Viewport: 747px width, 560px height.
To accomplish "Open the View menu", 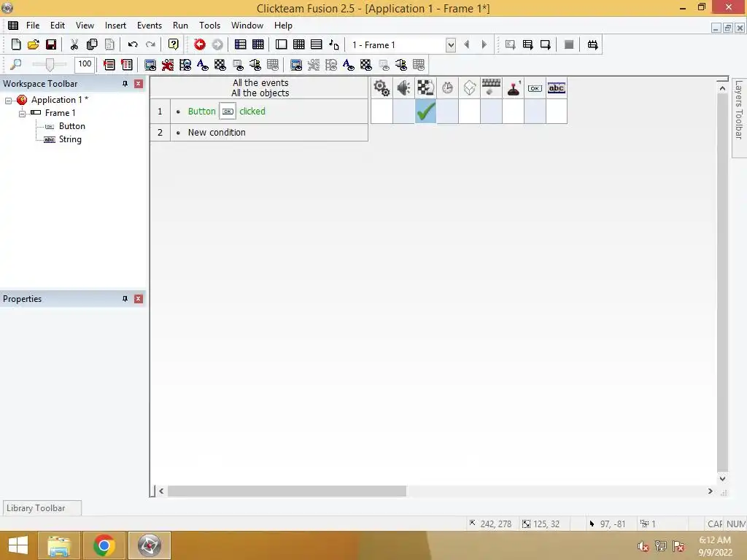I will (85, 26).
